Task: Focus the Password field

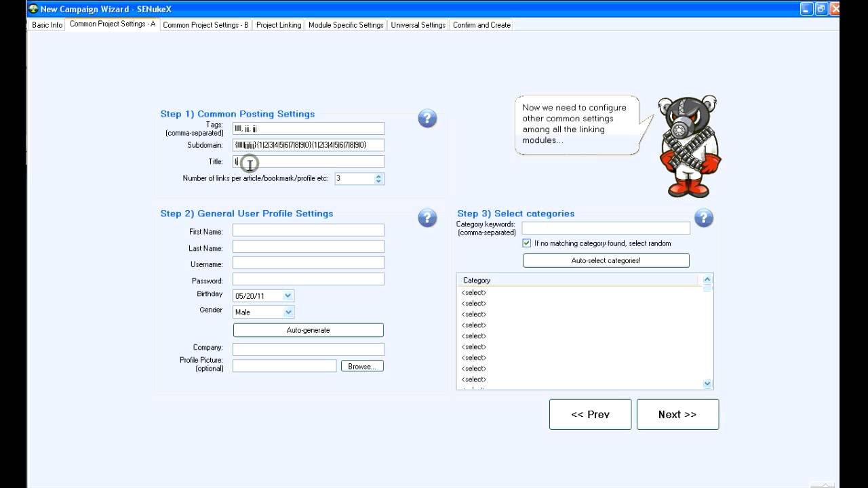Action: [309, 279]
